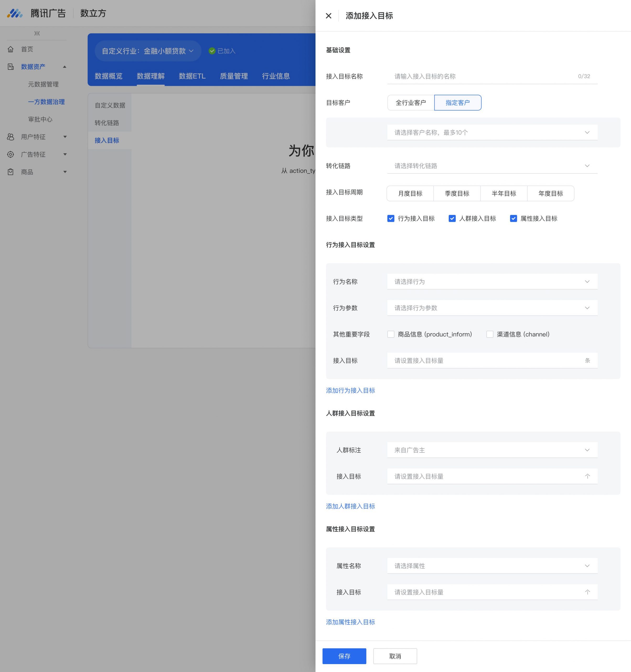Image resolution: width=631 pixels, height=672 pixels.
Task: Click the 添加行为接入目标 link
Action: [350, 390]
